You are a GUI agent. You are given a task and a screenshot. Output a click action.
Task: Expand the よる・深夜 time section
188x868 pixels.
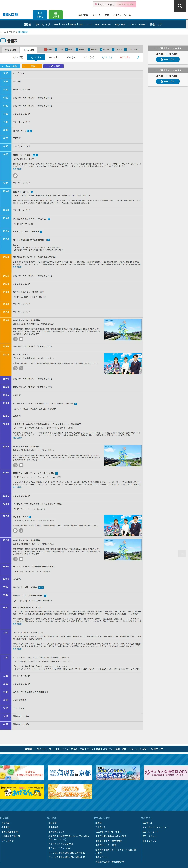coord(54,66)
